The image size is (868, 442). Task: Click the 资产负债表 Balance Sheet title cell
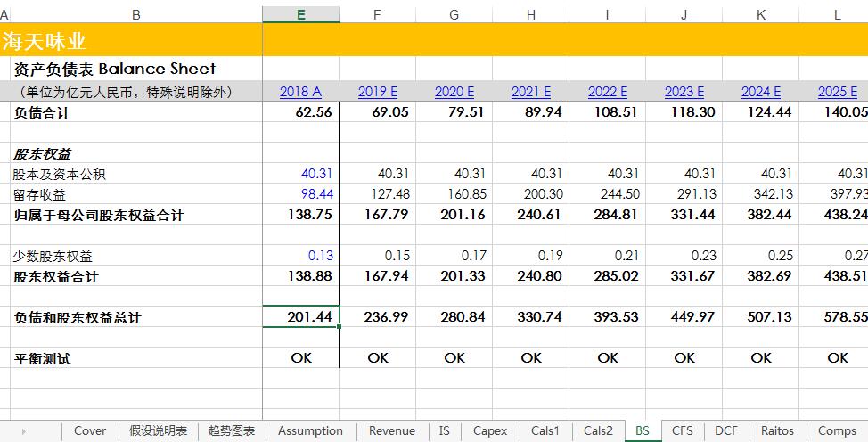pos(136,69)
